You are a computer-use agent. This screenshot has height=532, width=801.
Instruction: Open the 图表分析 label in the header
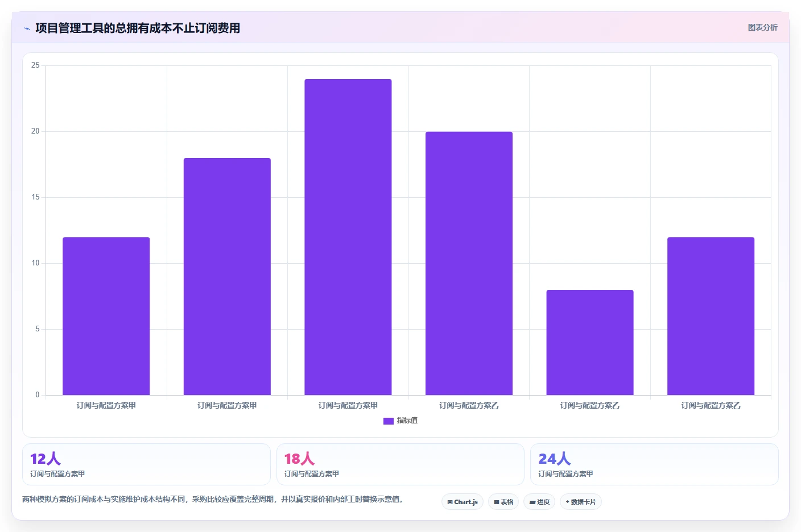[x=762, y=27]
